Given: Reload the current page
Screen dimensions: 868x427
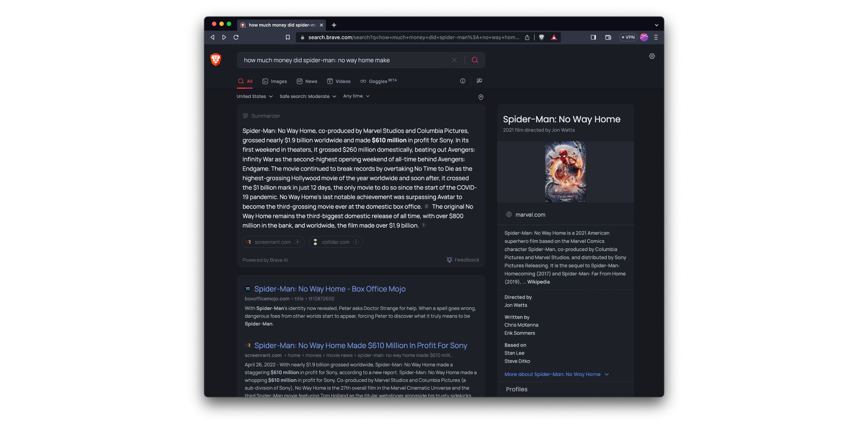Looking at the screenshot, I should [x=236, y=37].
